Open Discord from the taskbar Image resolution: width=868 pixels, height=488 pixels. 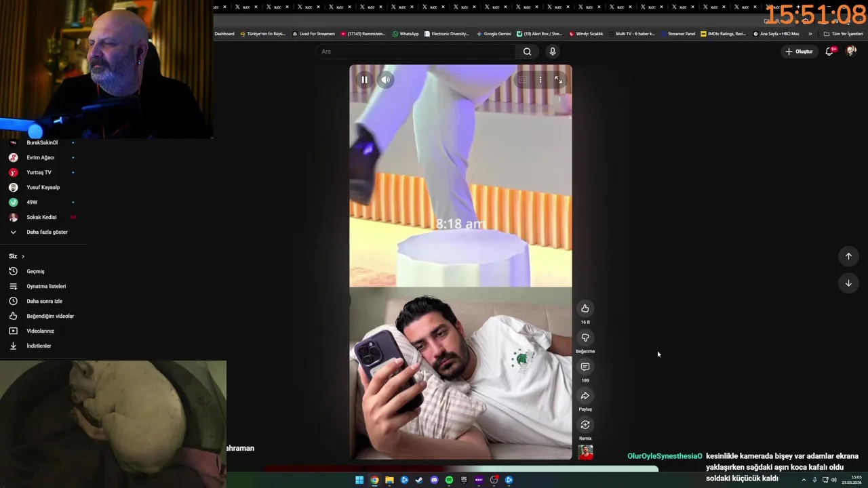pyautogui.click(x=434, y=480)
